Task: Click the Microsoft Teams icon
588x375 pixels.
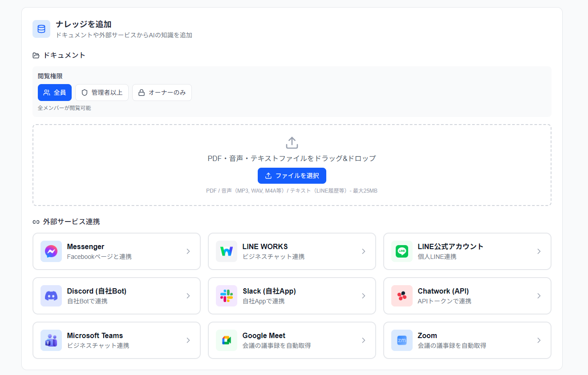Action: (x=51, y=340)
